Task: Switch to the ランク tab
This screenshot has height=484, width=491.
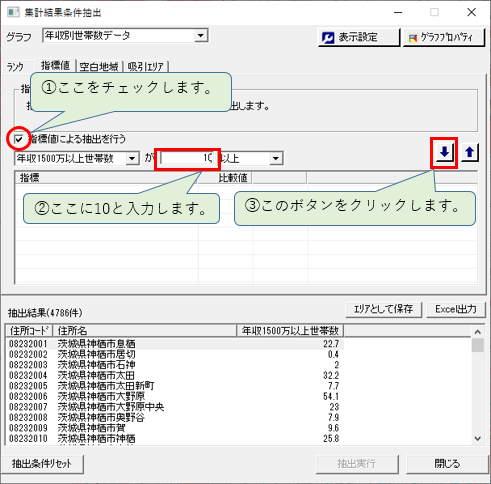Action: point(15,67)
